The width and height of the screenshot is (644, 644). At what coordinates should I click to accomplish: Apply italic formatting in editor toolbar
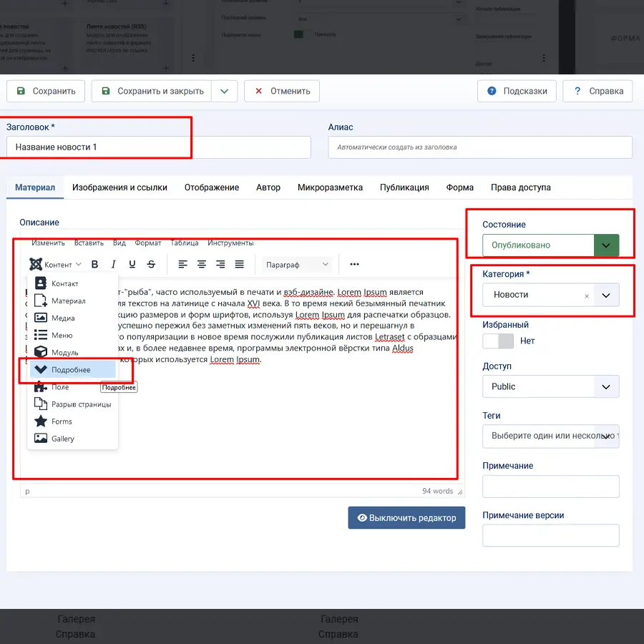click(113, 265)
